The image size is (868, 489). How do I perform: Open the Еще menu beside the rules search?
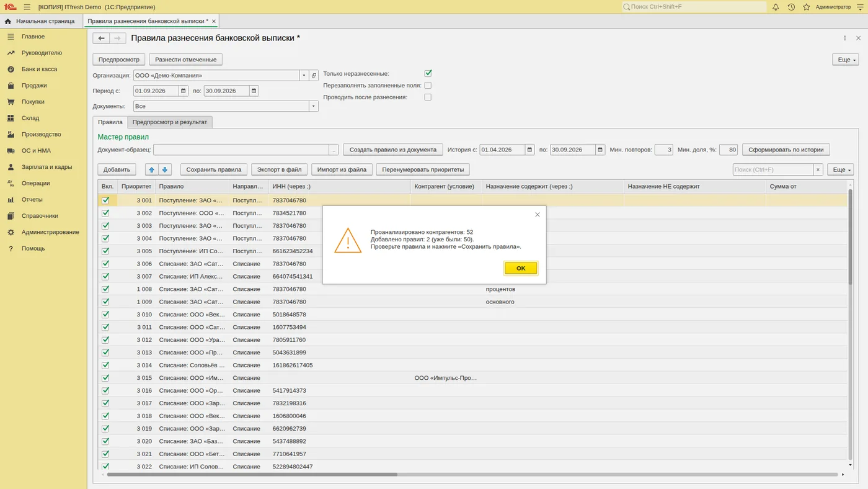click(x=841, y=169)
